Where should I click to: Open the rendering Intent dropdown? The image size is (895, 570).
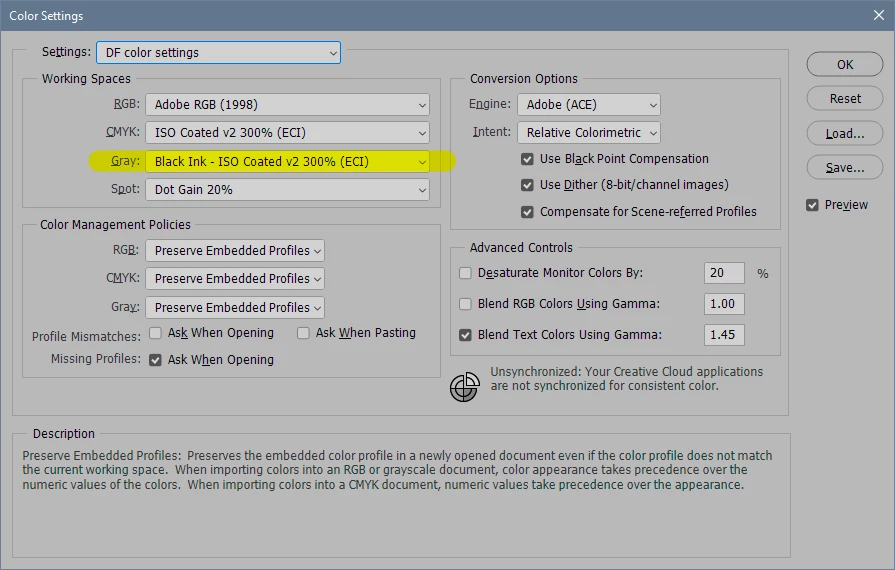pyautogui.click(x=589, y=133)
